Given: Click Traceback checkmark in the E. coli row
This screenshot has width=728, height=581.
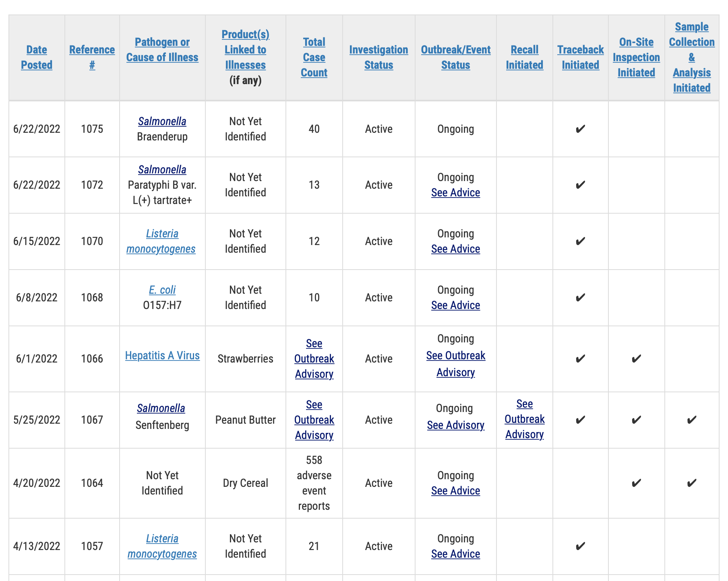Looking at the screenshot, I should [580, 297].
